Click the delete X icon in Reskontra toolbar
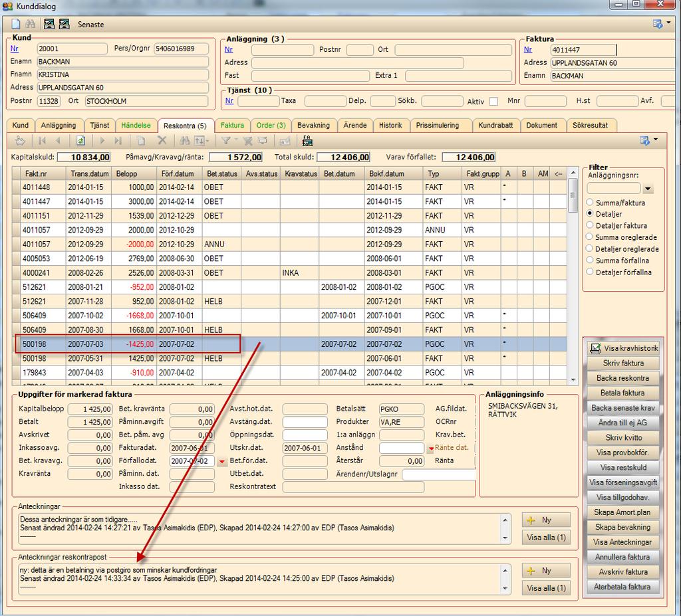Viewport: 681px width, 616px height. (162, 140)
